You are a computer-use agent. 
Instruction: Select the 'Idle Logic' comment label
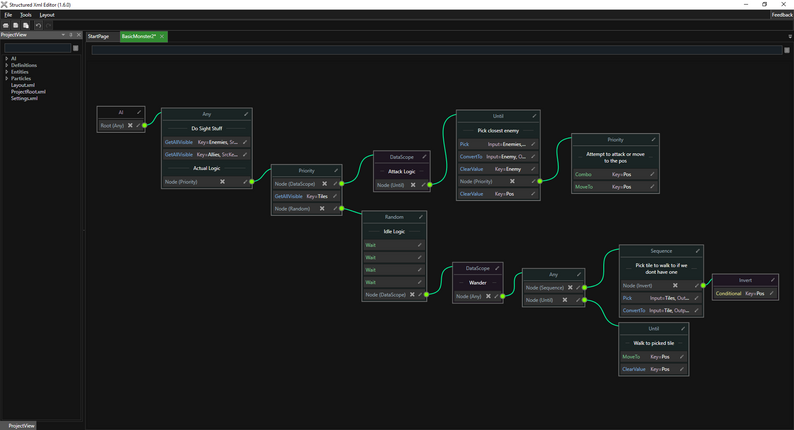(394, 231)
